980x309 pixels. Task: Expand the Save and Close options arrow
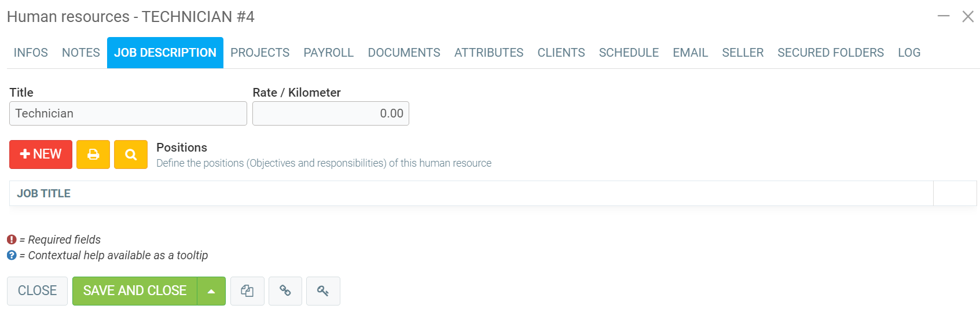pos(211,290)
